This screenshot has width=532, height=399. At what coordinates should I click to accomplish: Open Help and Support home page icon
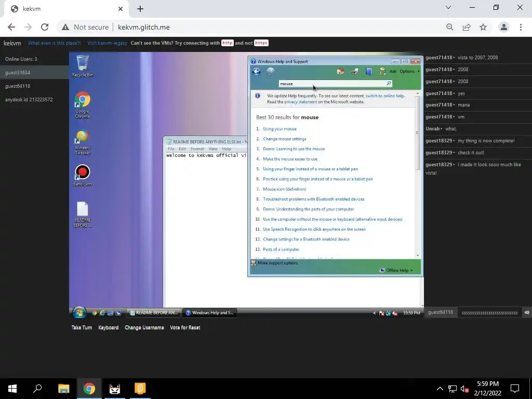point(340,71)
